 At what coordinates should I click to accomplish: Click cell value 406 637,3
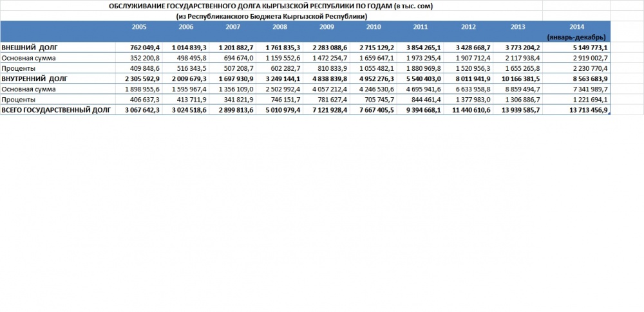click(x=145, y=99)
